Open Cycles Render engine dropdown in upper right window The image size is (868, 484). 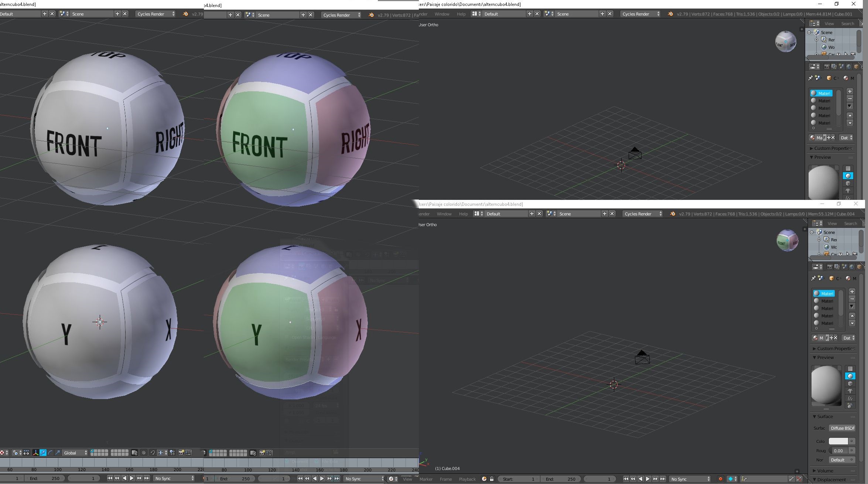(x=641, y=14)
